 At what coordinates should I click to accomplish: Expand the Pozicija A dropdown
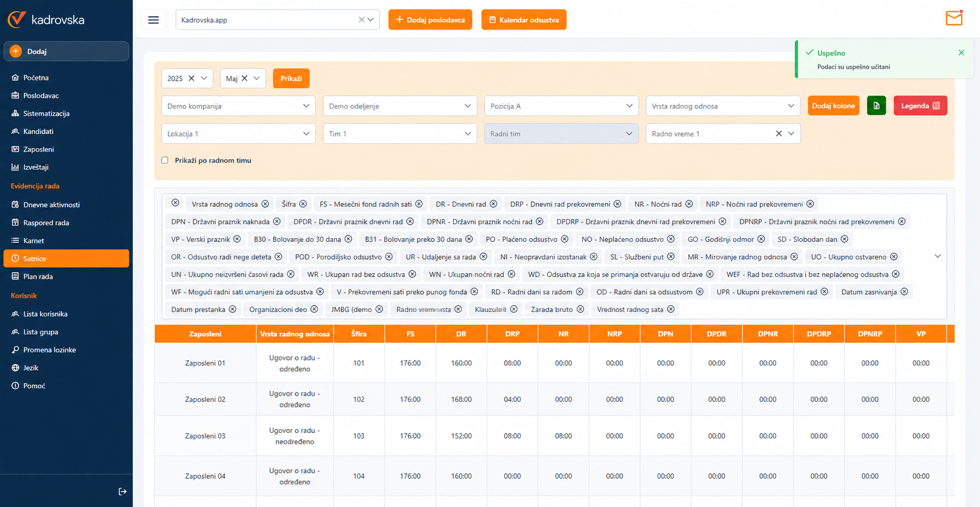[561, 106]
